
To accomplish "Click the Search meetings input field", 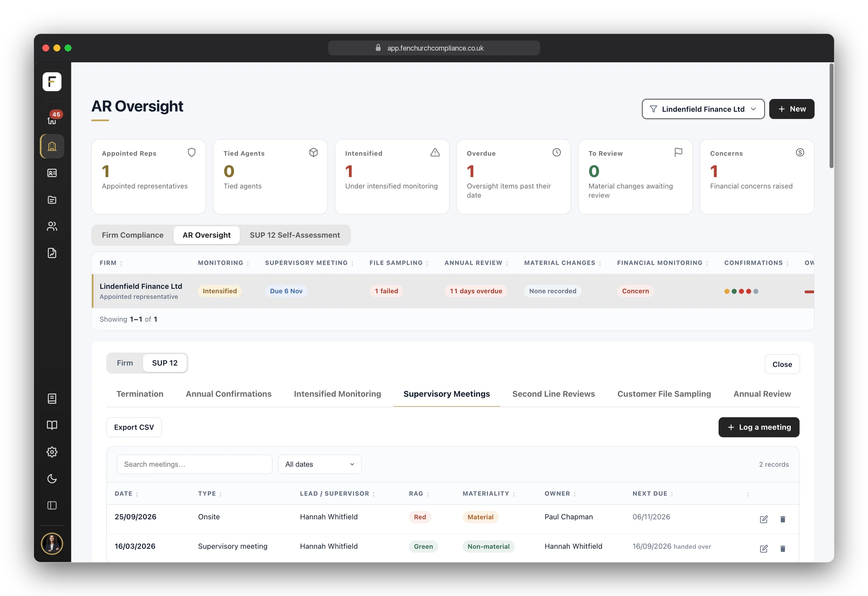I will click(194, 464).
